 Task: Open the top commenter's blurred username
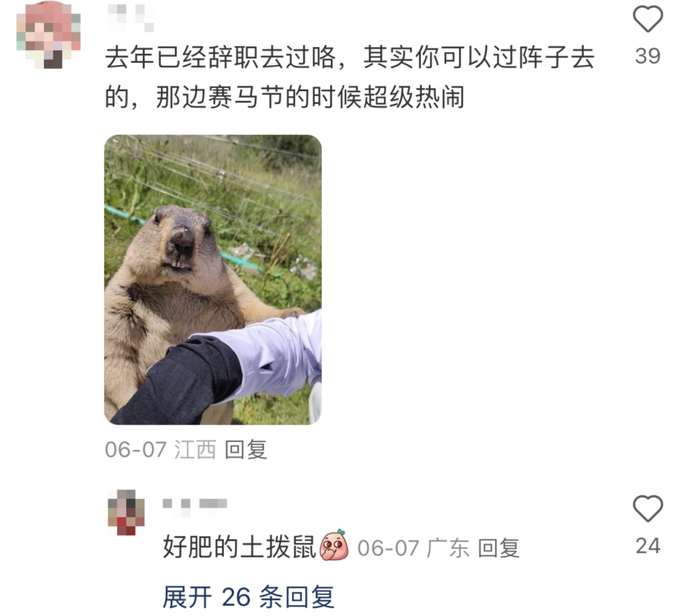(x=131, y=18)
